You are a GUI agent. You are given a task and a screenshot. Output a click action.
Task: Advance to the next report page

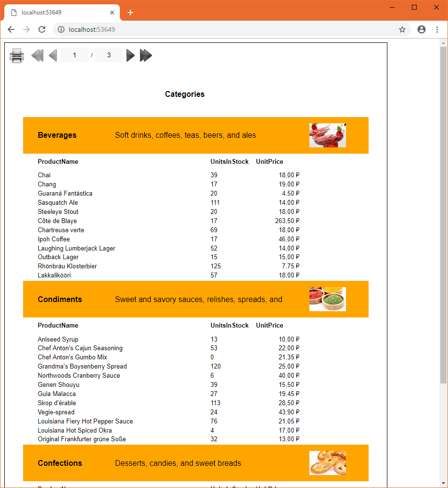130,55
